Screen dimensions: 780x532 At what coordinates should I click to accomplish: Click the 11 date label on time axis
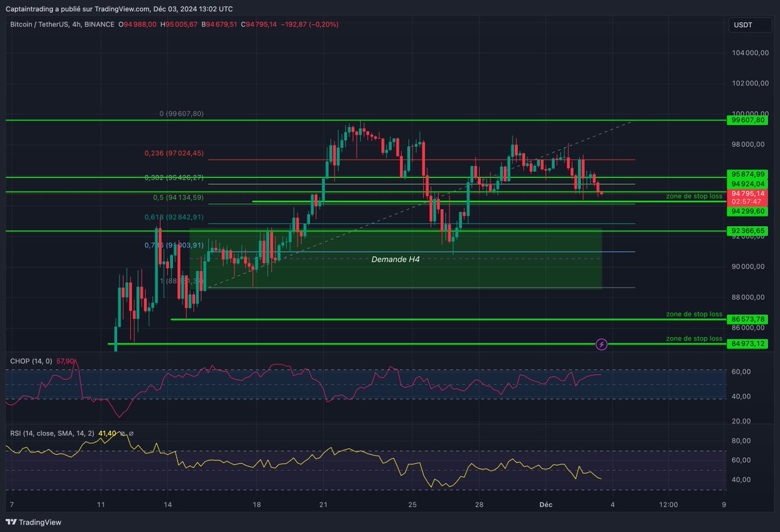click(x=100, y=504)
